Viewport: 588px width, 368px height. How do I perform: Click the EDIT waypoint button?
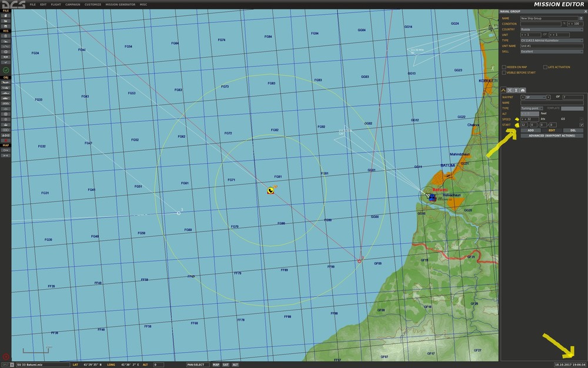pyautogui.click(x=552, y=130)
